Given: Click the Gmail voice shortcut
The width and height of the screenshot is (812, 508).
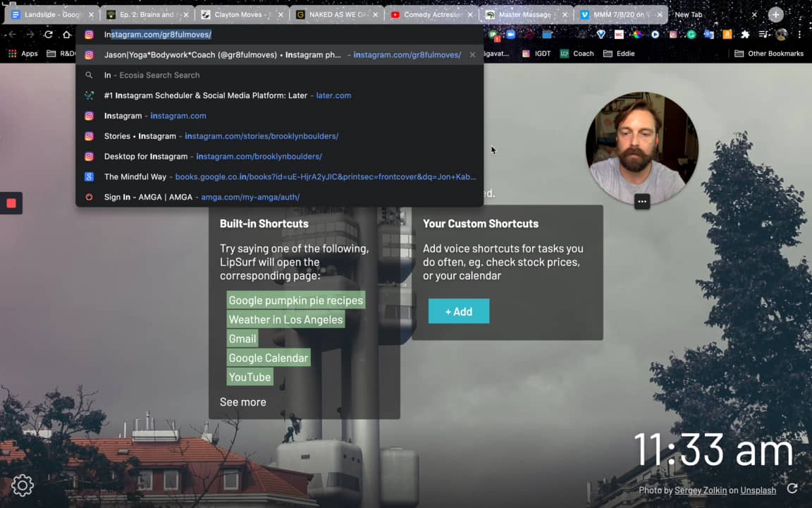Looking at the screenshot, I should click(242, 339).
